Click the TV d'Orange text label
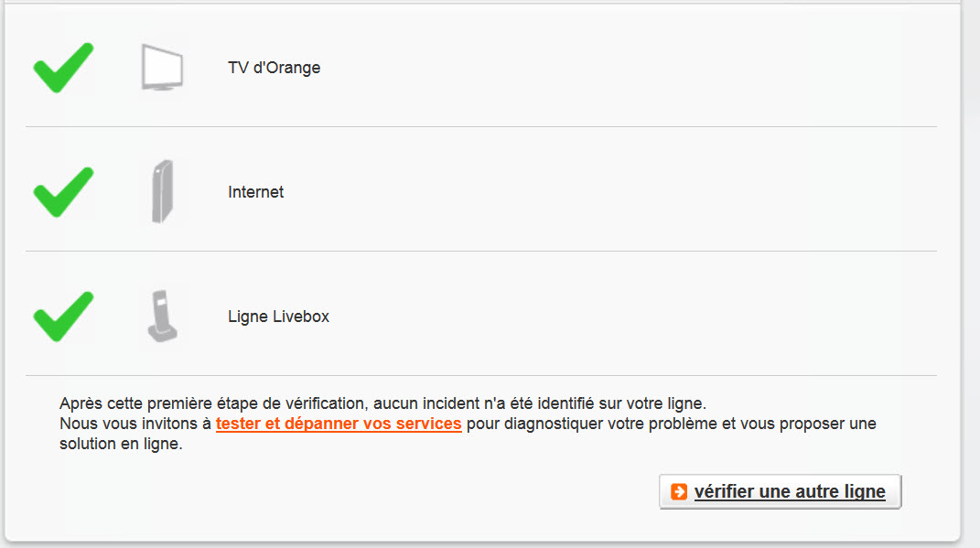 (x=274, y=67)
